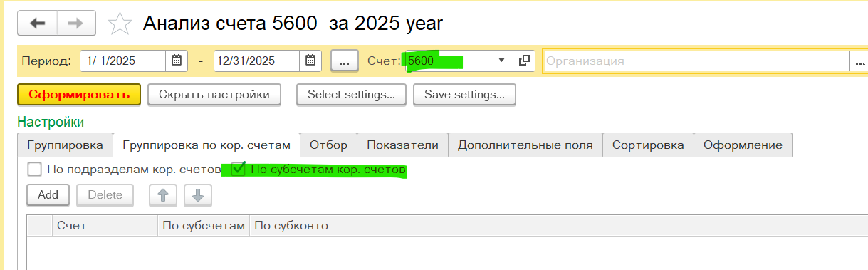Click Save settings... button
This screenshot has width=868, height=270.
tap(464, 94)
